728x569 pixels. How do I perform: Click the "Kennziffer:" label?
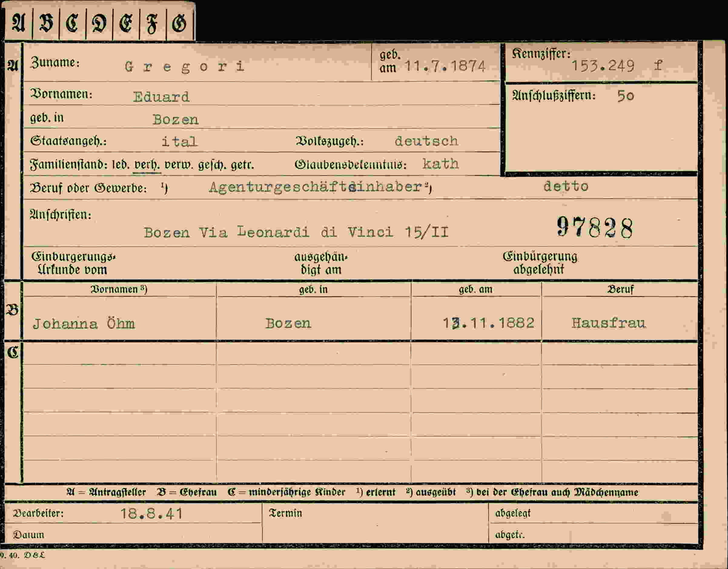541,54
